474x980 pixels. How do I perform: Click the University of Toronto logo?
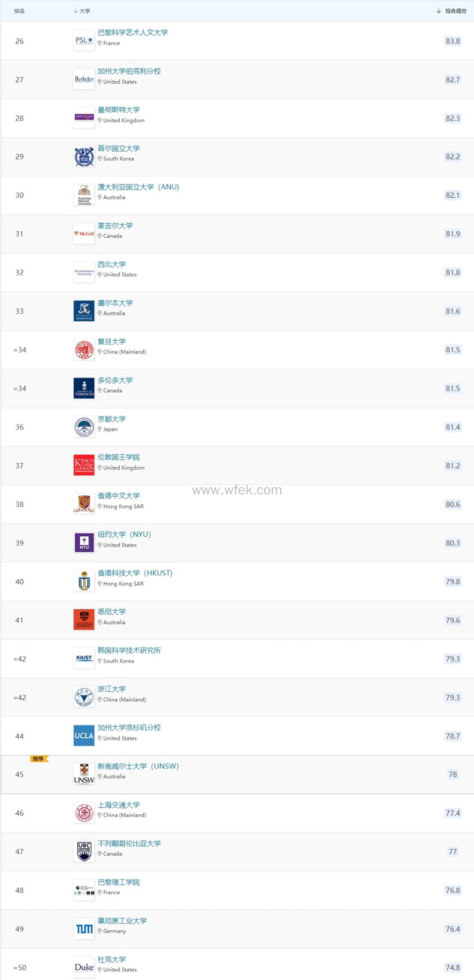(x=84, y=388)
